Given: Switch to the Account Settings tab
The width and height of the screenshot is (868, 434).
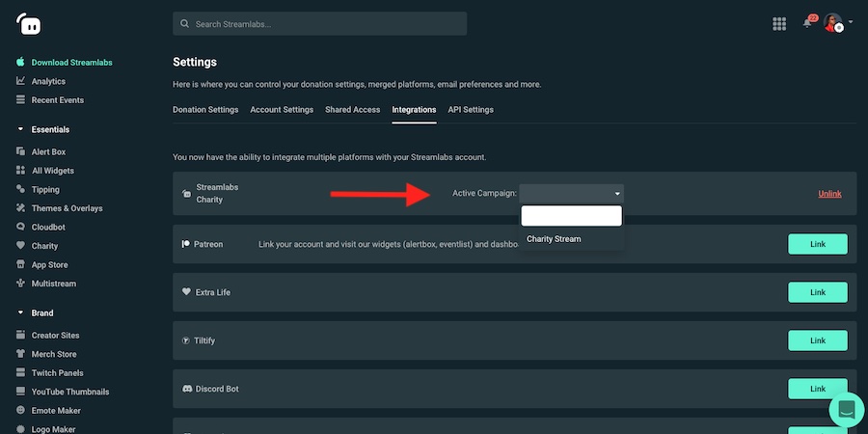Looking at the screenshot, I should (282, 110).
